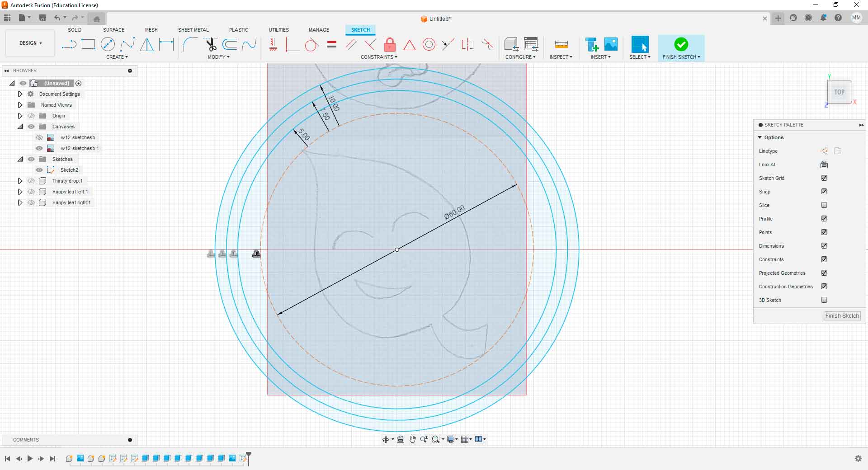
Task: Apply the Concentric constraint
Action: tap(429, 44)
